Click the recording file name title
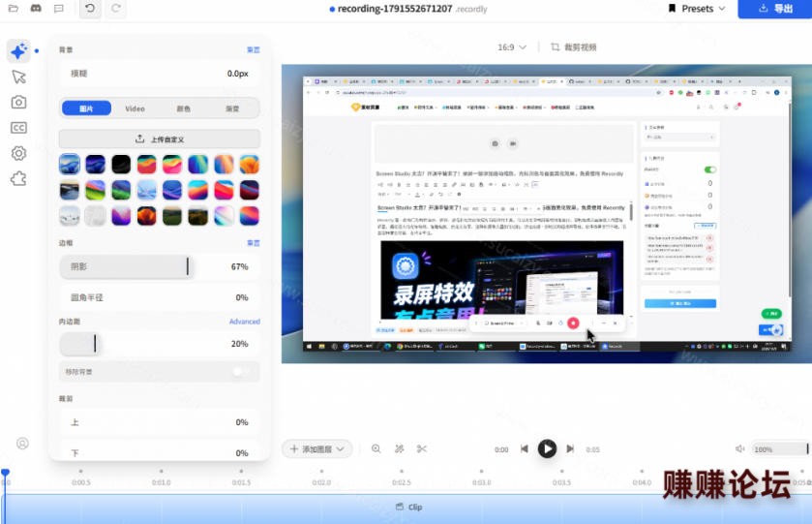812x524 pixels. [395, 9]
